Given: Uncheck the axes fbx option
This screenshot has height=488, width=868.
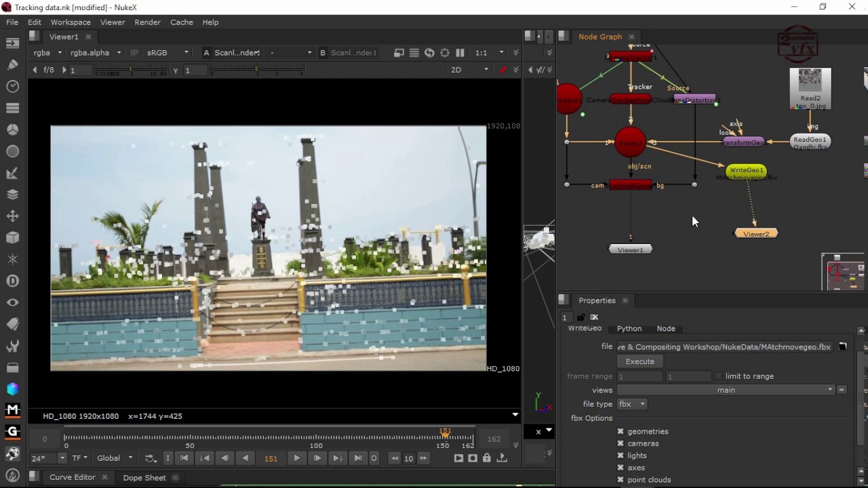Looking at the screenshot, I should click(620, 468).
